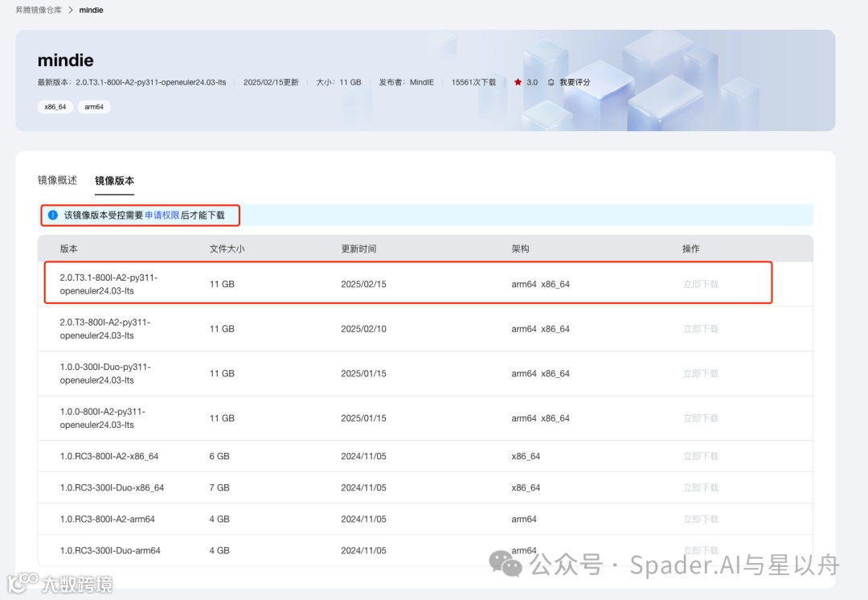
Task: Click version name 2.0.T3.1-800I-A2-py311-openeuler24.03-lts in table
Action: (108, 284)
